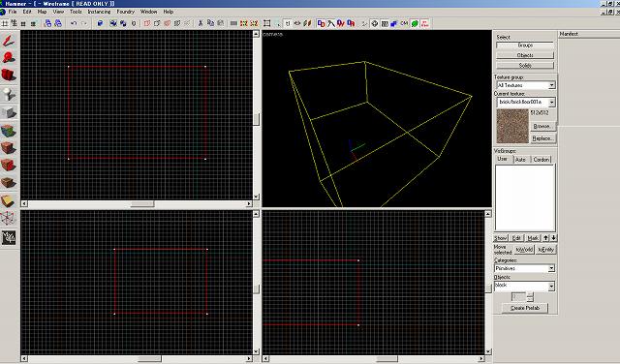Viewport: 620px width, 364px height.
Task: Click the Paste icon in toolbar
Action: (220, 23)
